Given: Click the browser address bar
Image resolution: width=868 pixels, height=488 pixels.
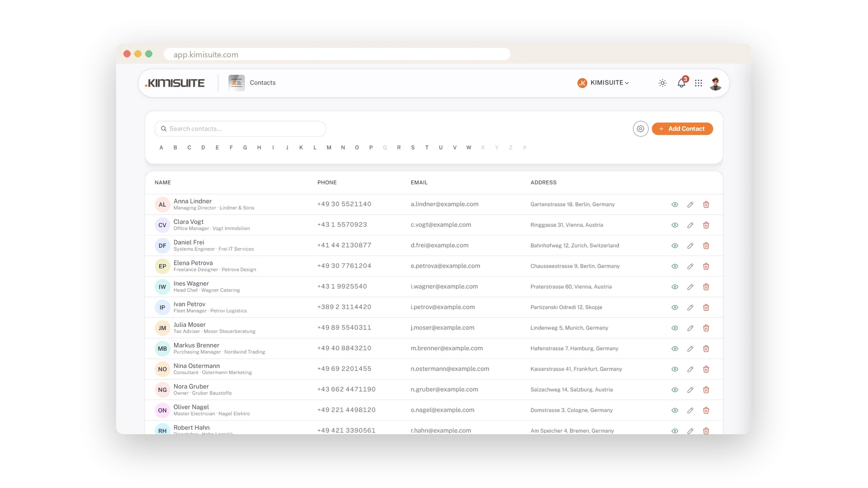Looking at the screenshot, I should [337, 54].
